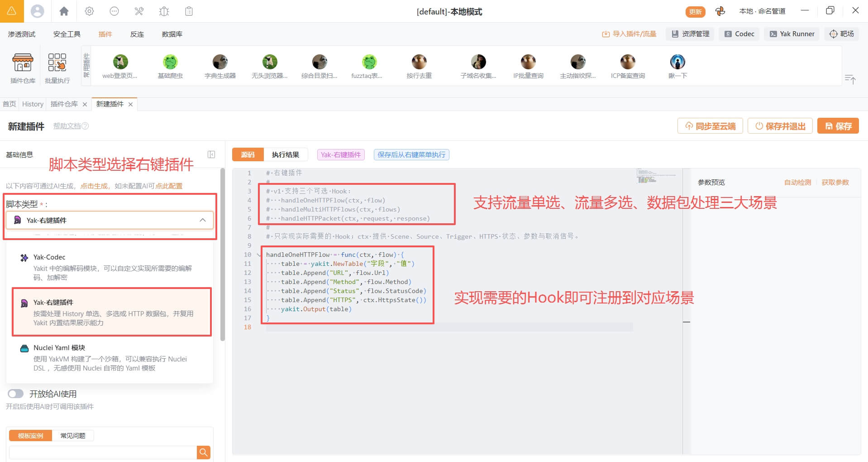Click the orange warning triangle logo

tap(12, 11)
